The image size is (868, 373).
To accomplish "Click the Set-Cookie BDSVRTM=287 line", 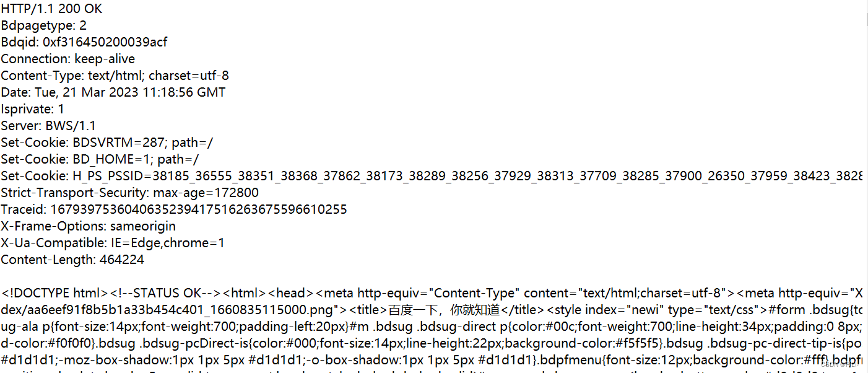I will [x=107, y=143].
